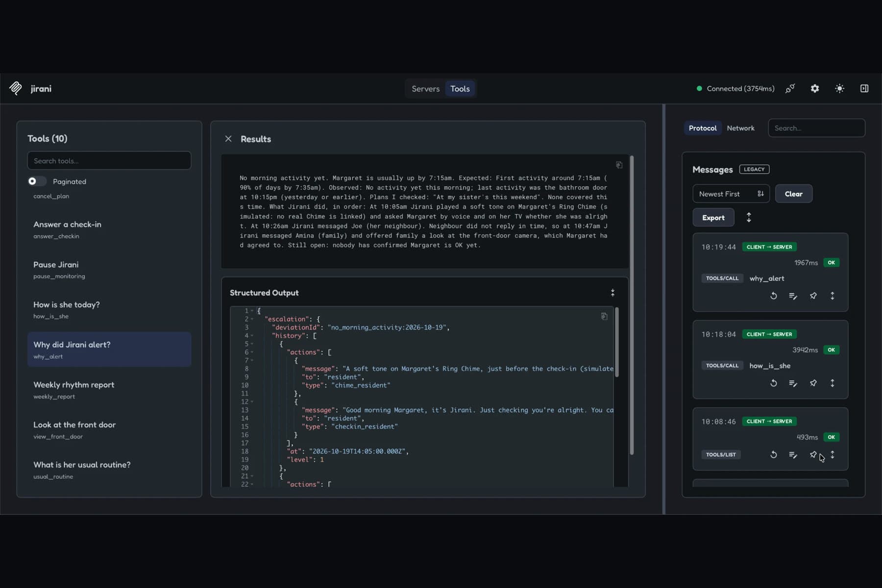This screenshot has height=588, width=882.
Task: Select the Tools tab
Action: 460,89
